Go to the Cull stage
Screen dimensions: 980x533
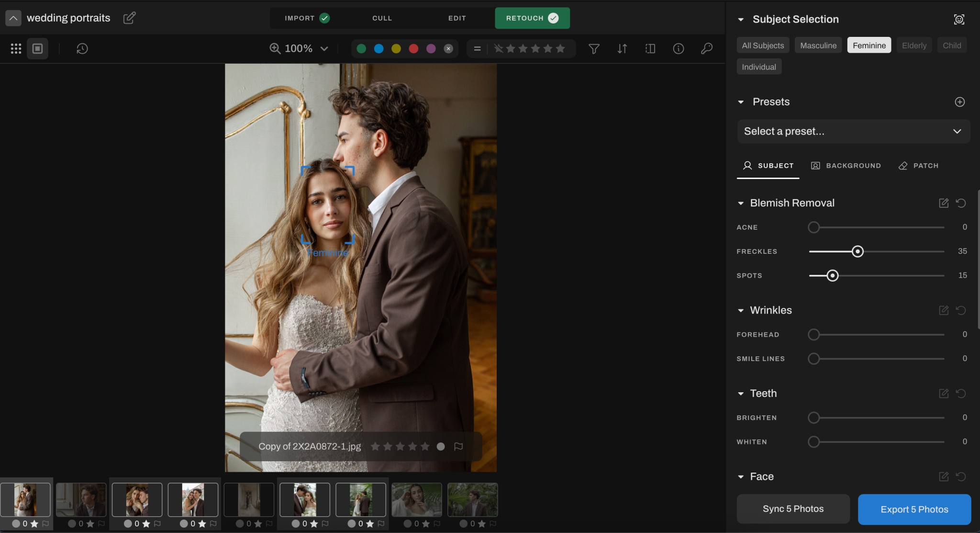(x=382, y=18)
